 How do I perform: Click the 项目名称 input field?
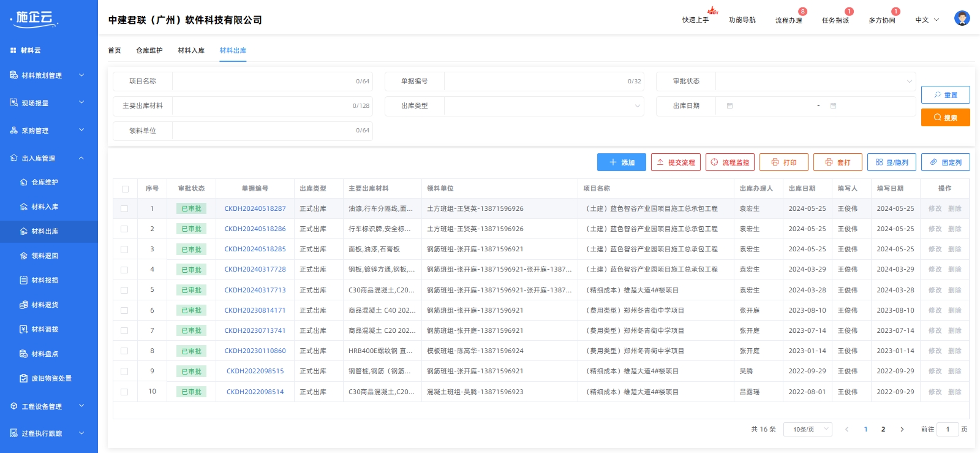click(263, 82)
